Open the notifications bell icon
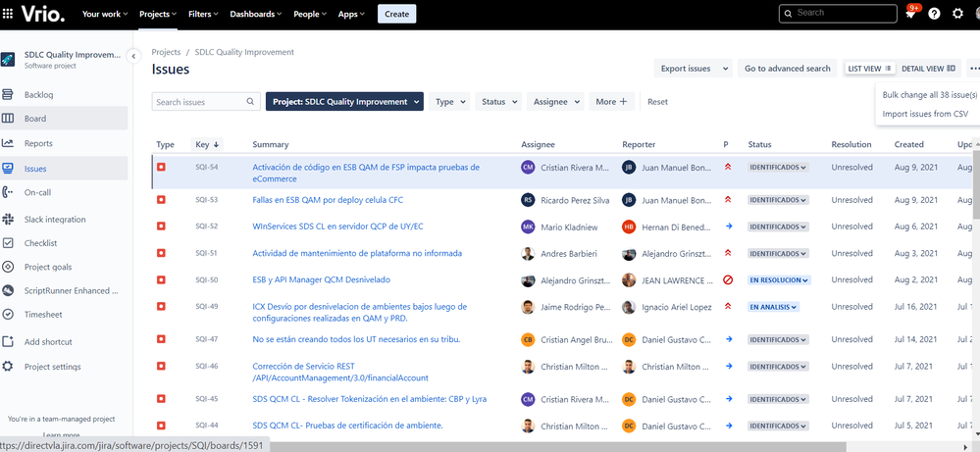Viewport: 980px width, 452px height. (x=910, y=14)
